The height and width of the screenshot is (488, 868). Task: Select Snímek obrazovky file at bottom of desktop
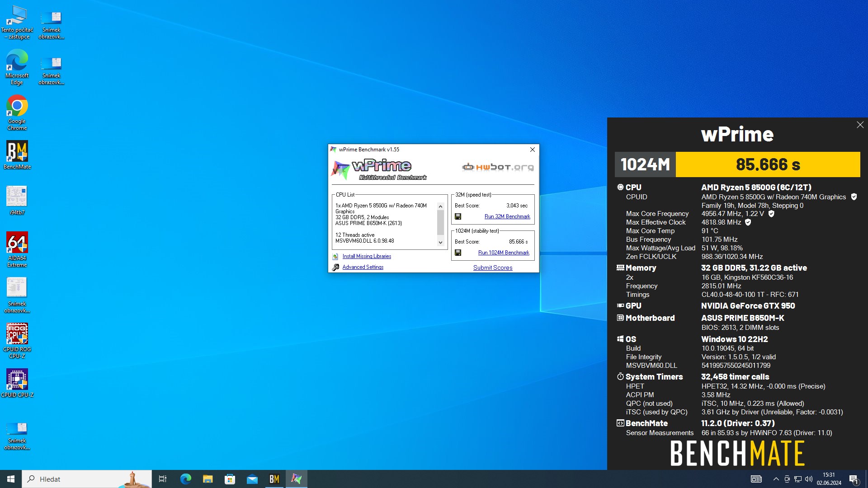point(17,435)
